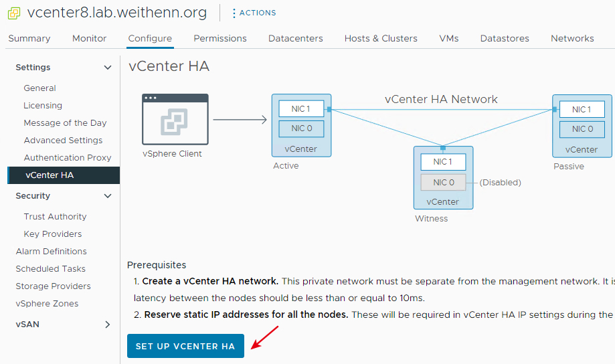Switch to the Monitor tab

pos(90,38)
